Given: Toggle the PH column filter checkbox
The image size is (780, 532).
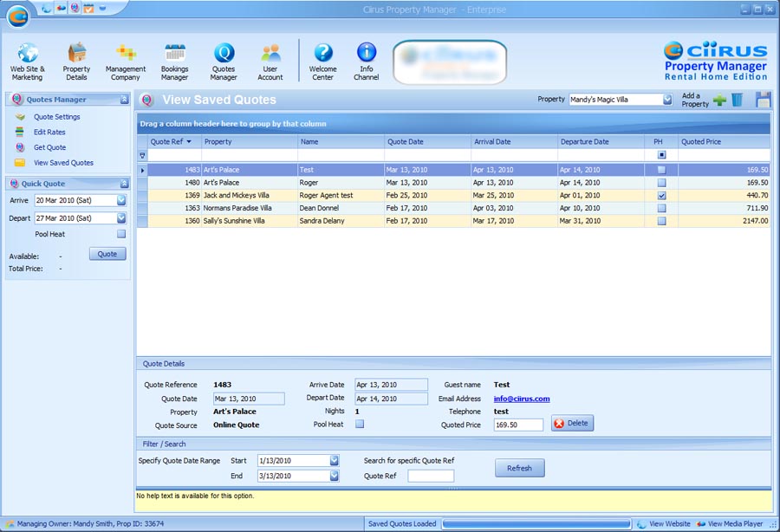Looking at the screenshot, I should coord(661,155).
